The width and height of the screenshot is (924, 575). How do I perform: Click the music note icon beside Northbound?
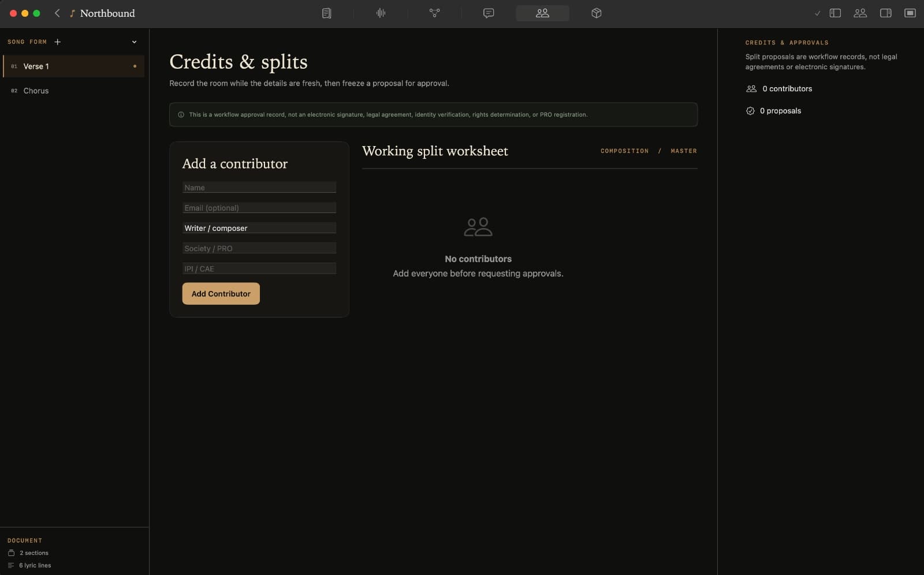[72, 13]
